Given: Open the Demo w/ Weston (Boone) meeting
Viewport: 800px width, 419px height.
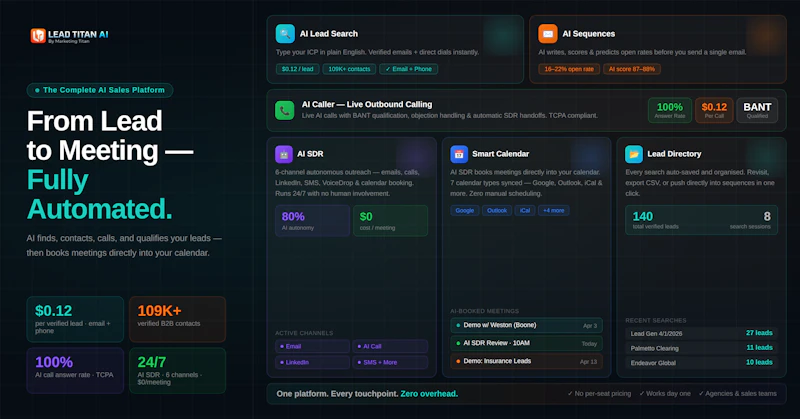Looking at the screenshot, I should [x=527, y=325].
